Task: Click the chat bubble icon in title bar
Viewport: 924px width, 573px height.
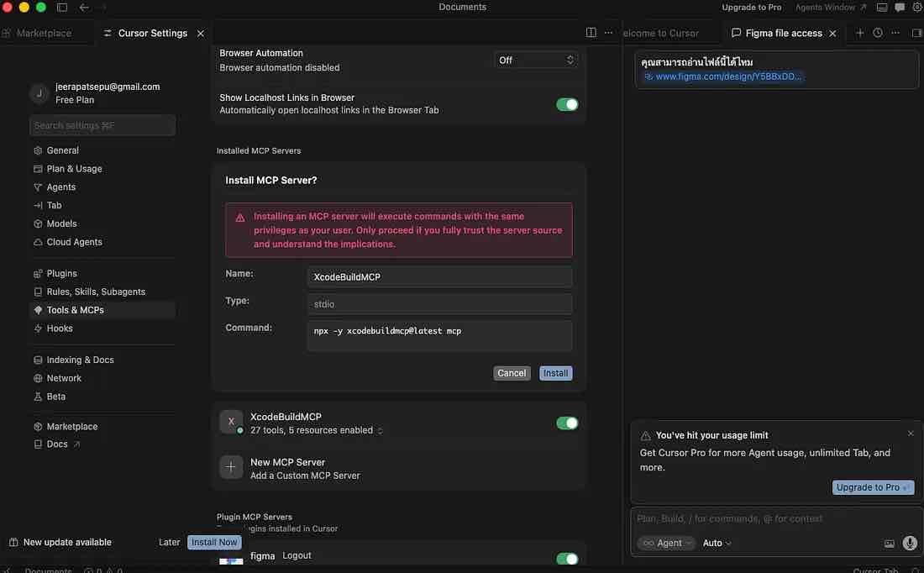Action: 900,7
